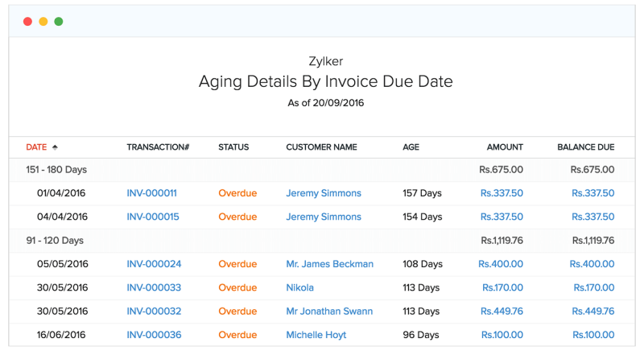This screenshot has width=644, height=351.
Task: Open customer Mr Jonathan Swann
Action: pyautogui.click(x=329, y=311)
